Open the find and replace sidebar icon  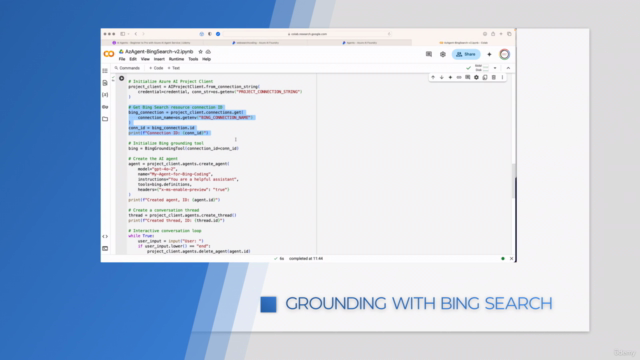tap(105, 83)
